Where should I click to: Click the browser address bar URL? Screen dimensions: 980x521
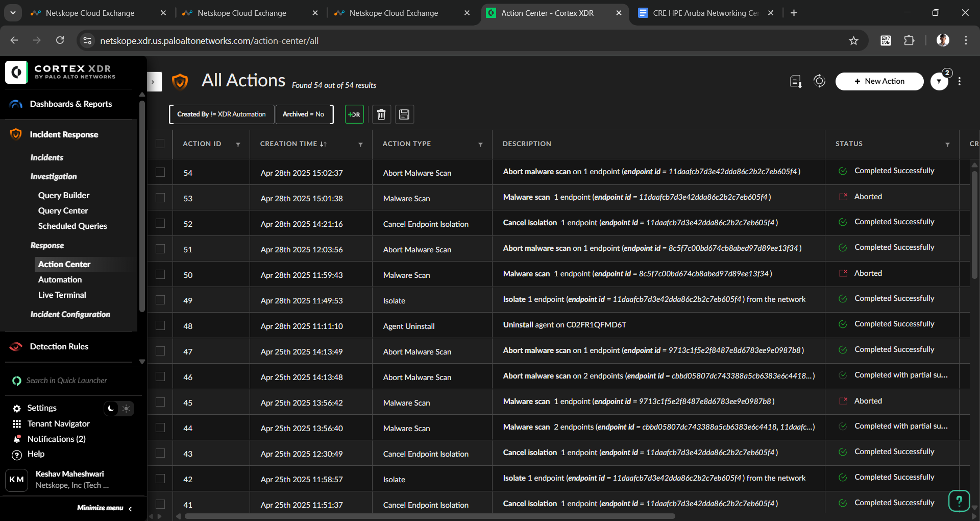pos(209,41)
